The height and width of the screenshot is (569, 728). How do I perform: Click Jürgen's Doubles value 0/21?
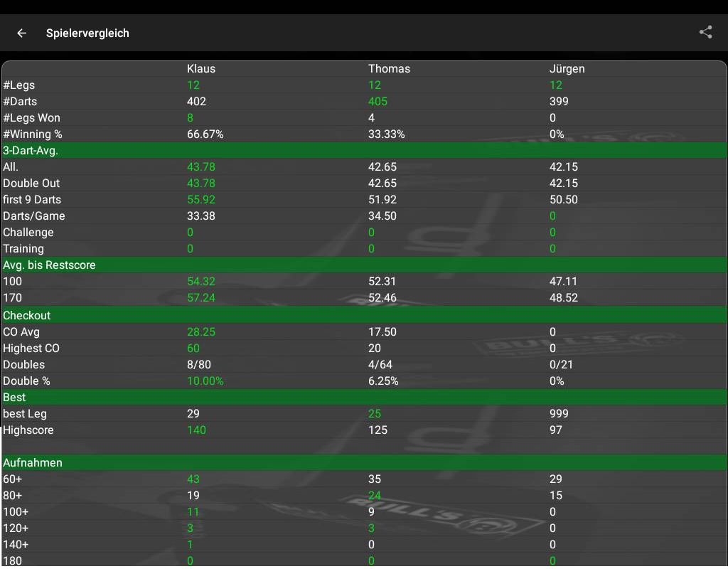(x=561, y=365)
